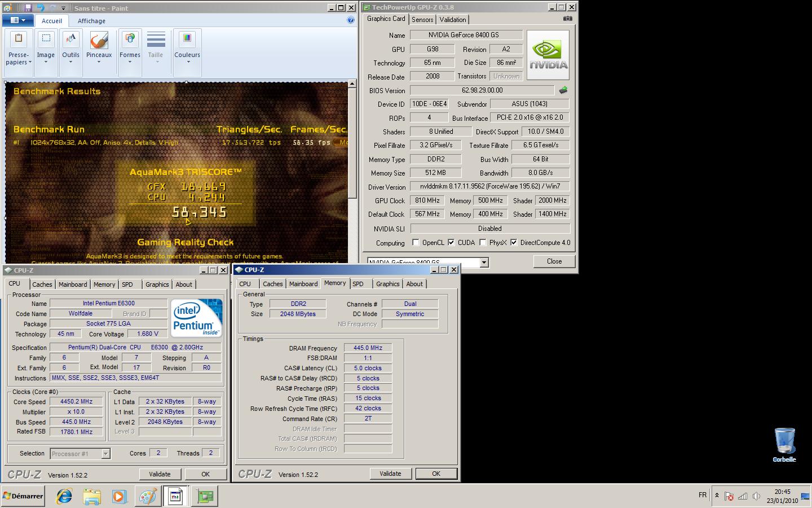The height and width of the screenshot is (508, 812).
Task: Open the blue Paint application menu button
Action: click(x=18, y=20)
